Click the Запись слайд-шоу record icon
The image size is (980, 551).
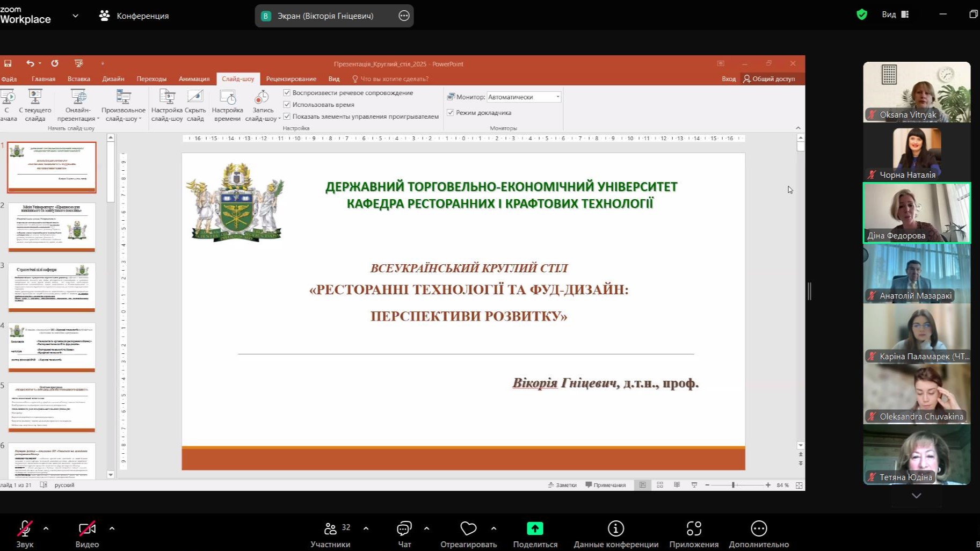pos(262,98)
